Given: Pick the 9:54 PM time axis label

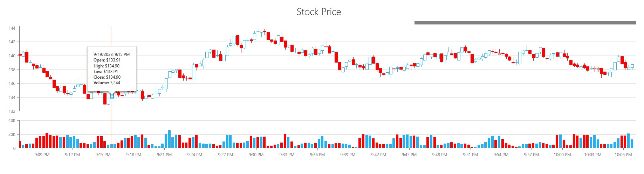Looking at the screenshot, I should pyautogui.click(x=501, y=155).
